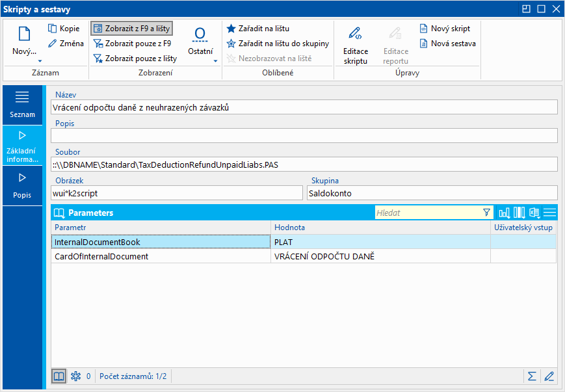Enable Zobrazit pouze z F9 option
565x392 pixels.
[x=132, y=44]
